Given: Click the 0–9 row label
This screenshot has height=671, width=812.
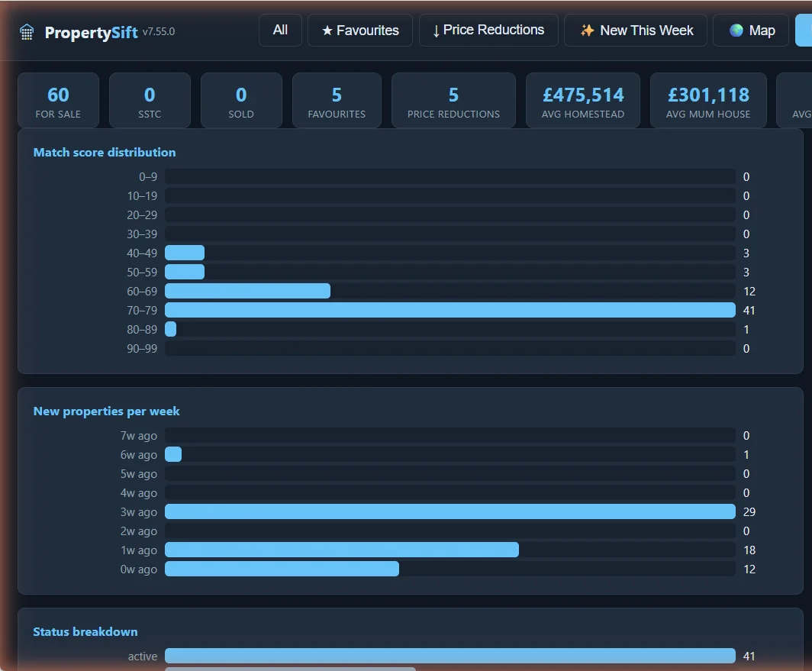Looking at the screenshot, I should pyautogui.click(x=148, y=176).
